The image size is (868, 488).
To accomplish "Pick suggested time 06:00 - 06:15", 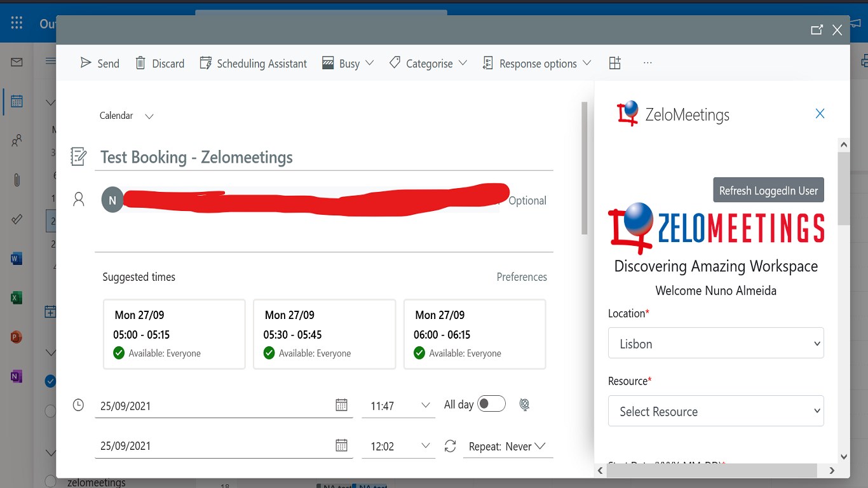I will 475,334.
